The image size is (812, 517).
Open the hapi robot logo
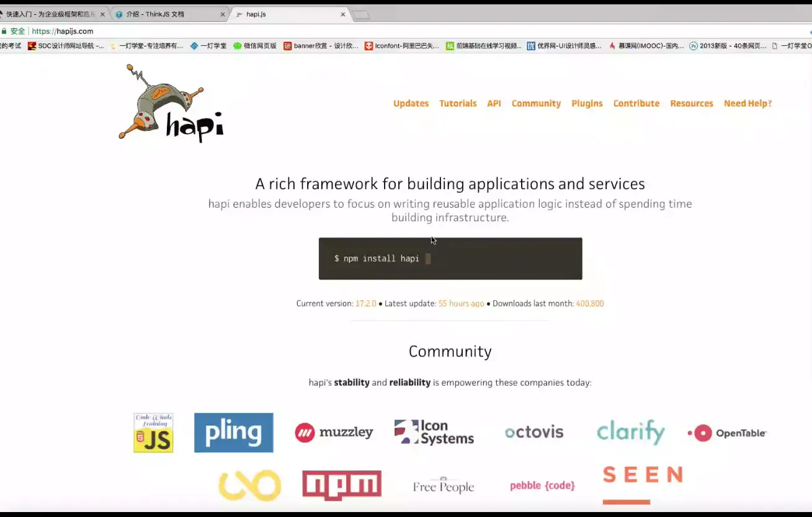click(171, 103)
